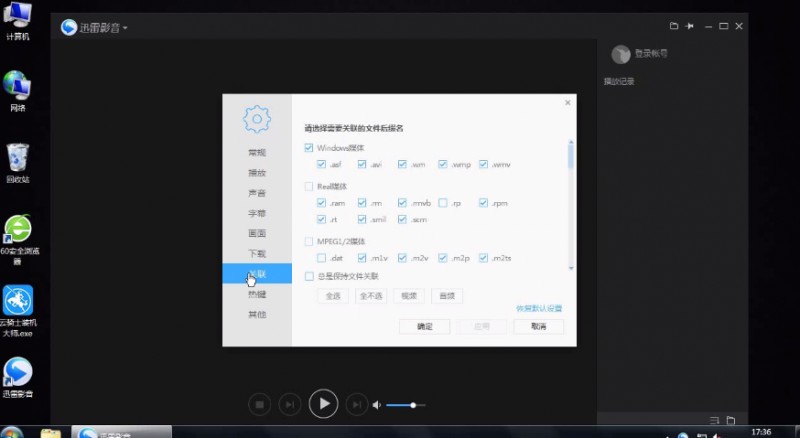Uncheck the .wmv file type checkbox
This screenshot has height=438, width=800.
tap(483, 164)
